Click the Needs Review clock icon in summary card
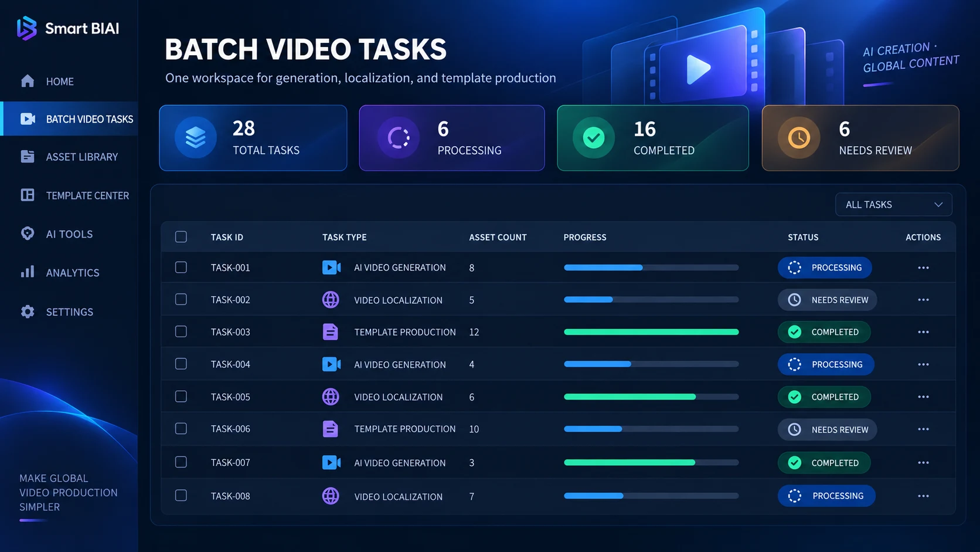 pos(799,138)
